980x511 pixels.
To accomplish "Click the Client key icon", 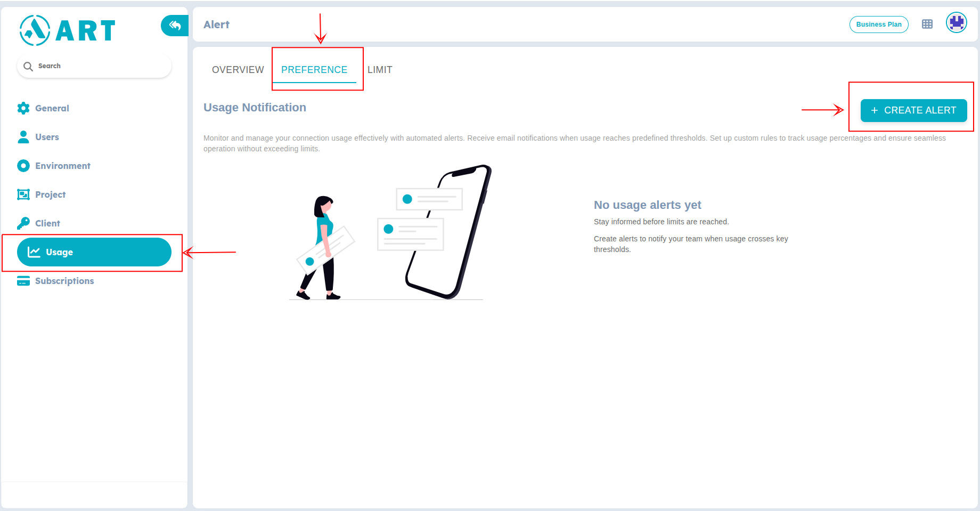I will (23, 223).
